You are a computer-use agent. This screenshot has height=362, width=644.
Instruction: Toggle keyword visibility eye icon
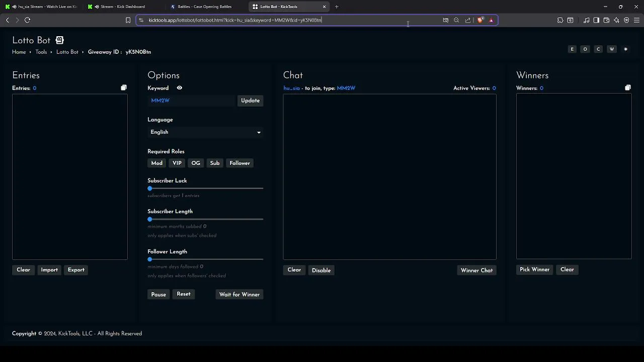pyautogui.click(x=179, y=88)
